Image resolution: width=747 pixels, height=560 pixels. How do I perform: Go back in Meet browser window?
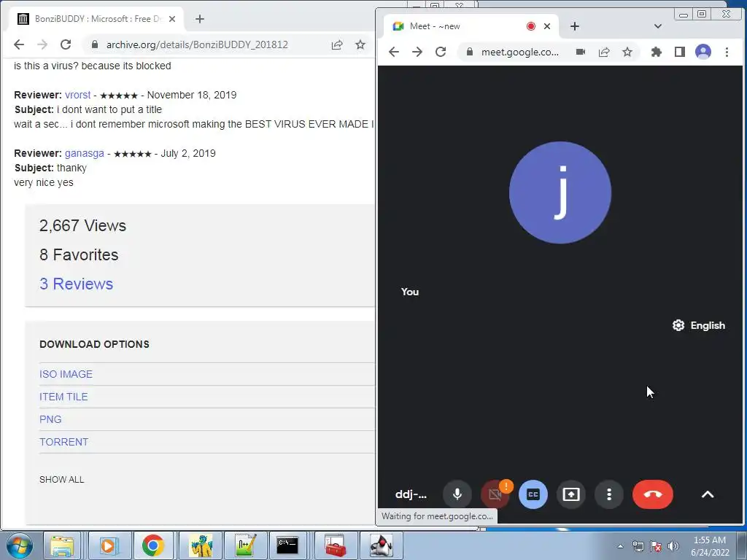pos(393,52)
